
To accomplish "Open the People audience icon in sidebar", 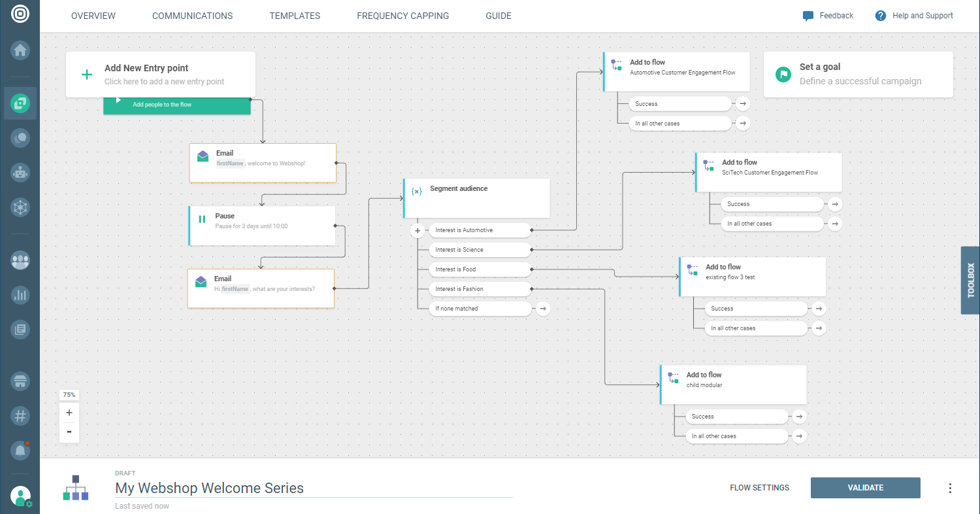I will click(x=20, y=260).
